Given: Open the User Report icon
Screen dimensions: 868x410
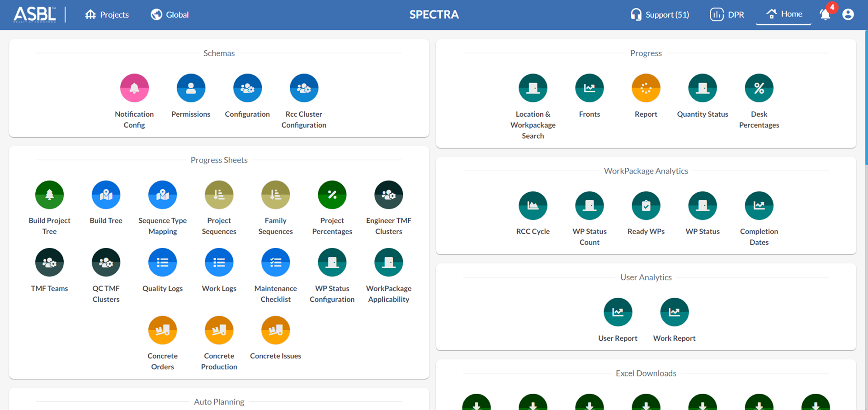Looking at the screenshot, I should pos(618,312).
